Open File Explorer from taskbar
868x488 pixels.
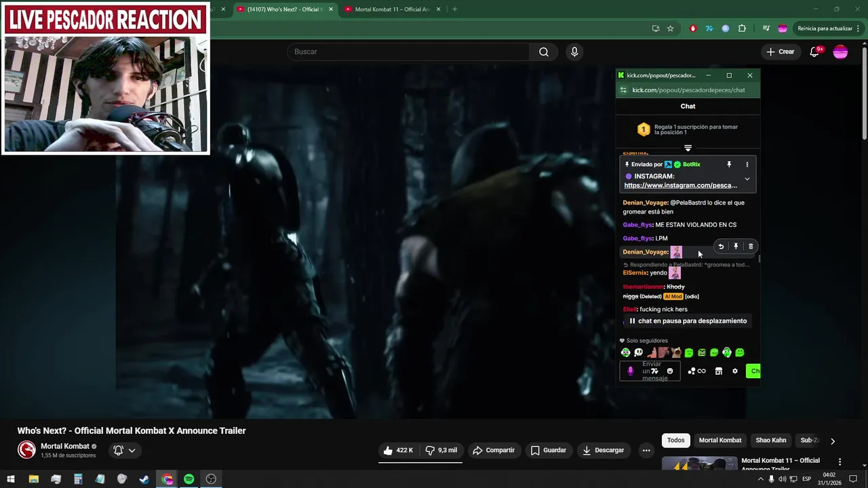(33, 479)
